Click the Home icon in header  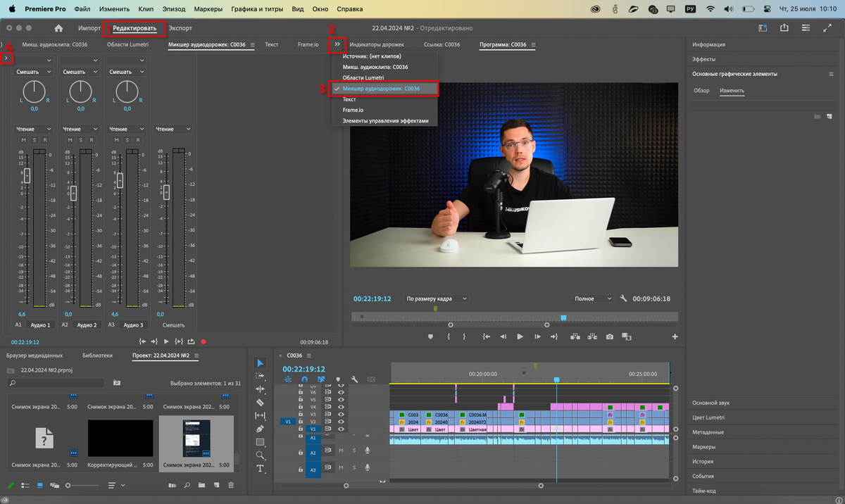[58, 28]
